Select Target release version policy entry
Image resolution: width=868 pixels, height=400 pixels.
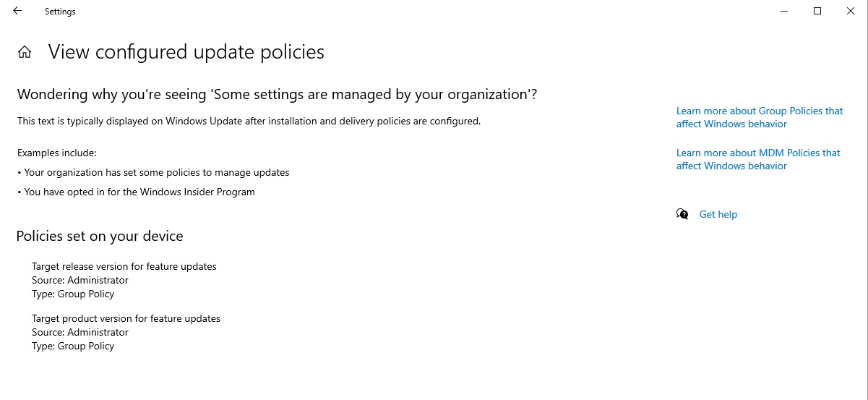(x=124, y=266)
